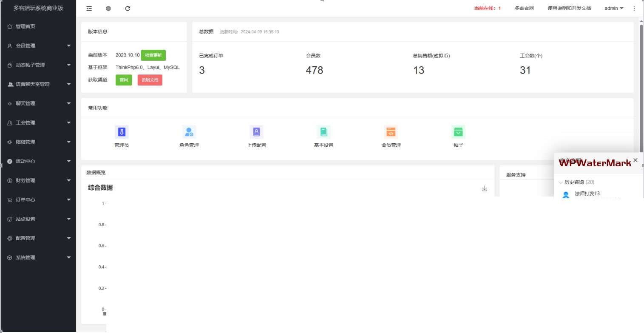Open the 角色管理 shortcut icon
This screenshot has width=644, height=333.
[189, 132]
